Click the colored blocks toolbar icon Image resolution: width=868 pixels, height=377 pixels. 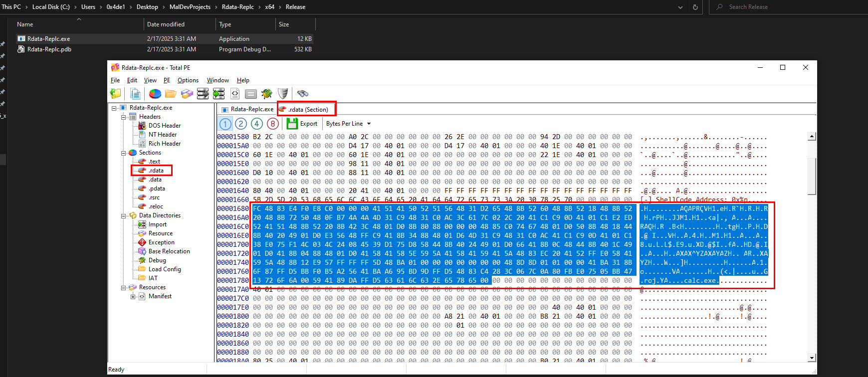187,93
